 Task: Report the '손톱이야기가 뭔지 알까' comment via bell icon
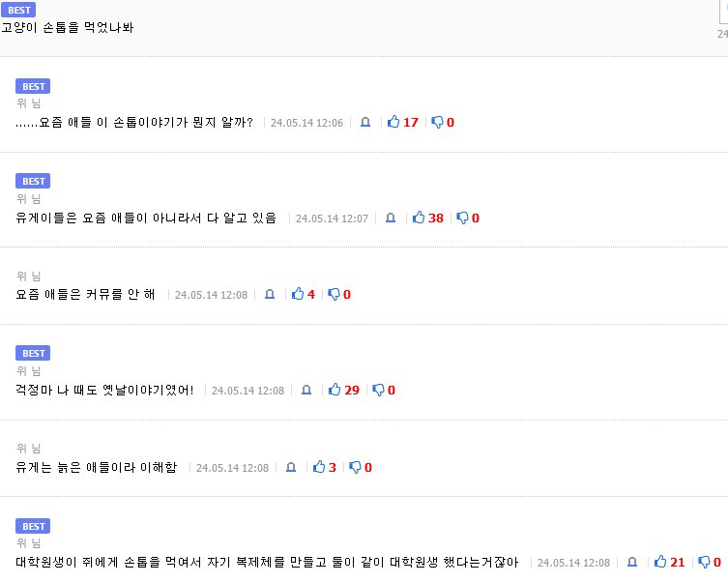(x=365, y=123)
